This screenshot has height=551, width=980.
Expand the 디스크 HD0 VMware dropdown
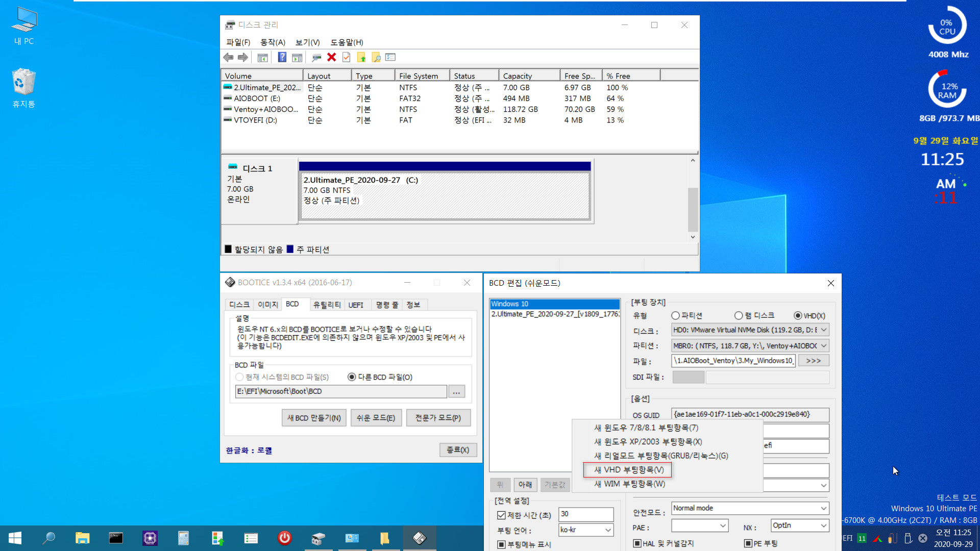click(x=823, y=330)
